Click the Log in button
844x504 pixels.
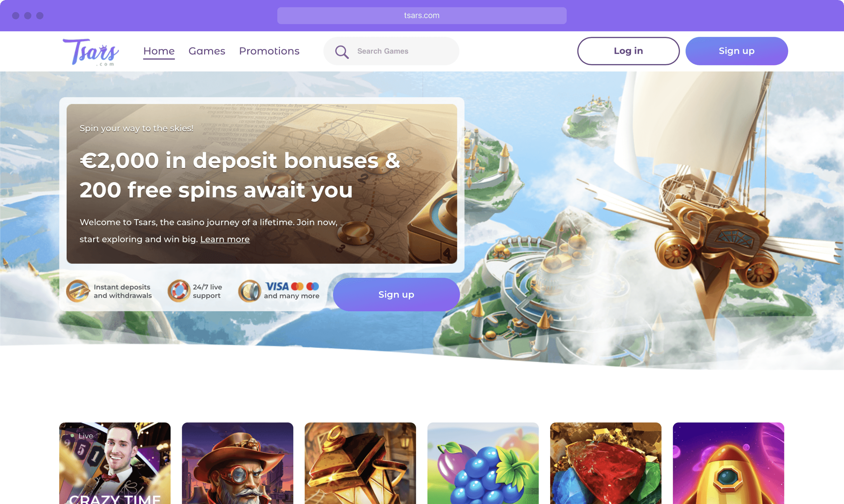point(628,51)
